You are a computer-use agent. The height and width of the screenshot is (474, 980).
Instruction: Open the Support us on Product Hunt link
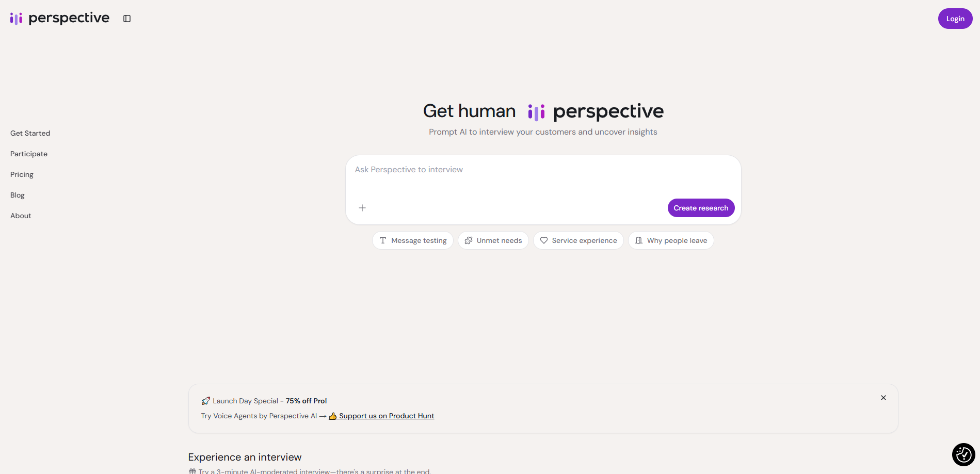tap(387, 416)
